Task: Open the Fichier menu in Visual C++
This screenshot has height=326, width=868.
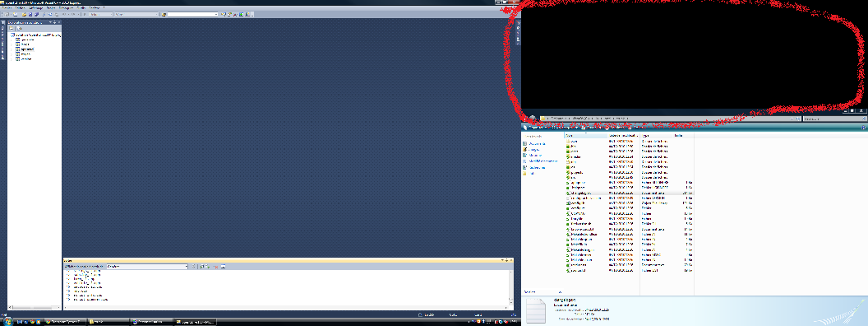Action: click(x=7, y=7)
